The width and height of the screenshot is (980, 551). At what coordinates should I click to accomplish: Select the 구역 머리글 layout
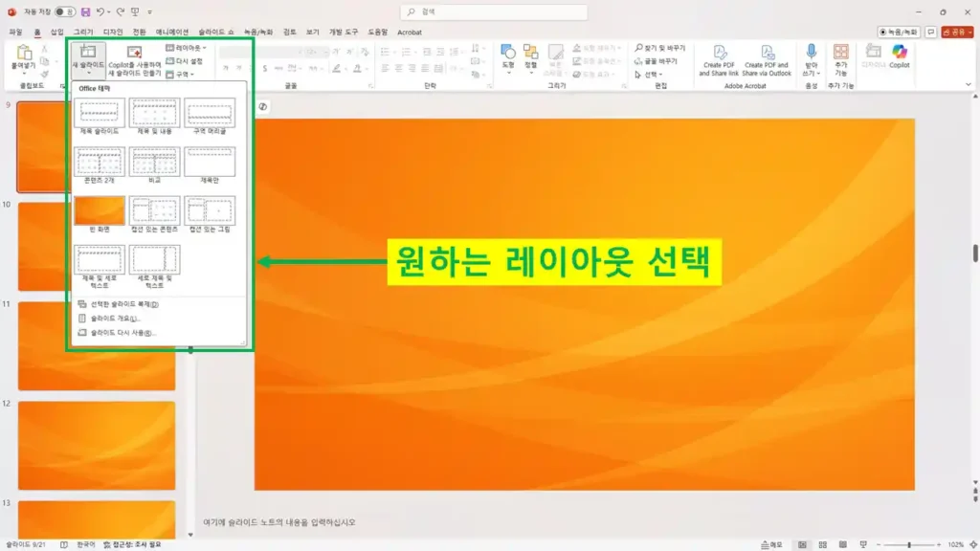(210, 116)
